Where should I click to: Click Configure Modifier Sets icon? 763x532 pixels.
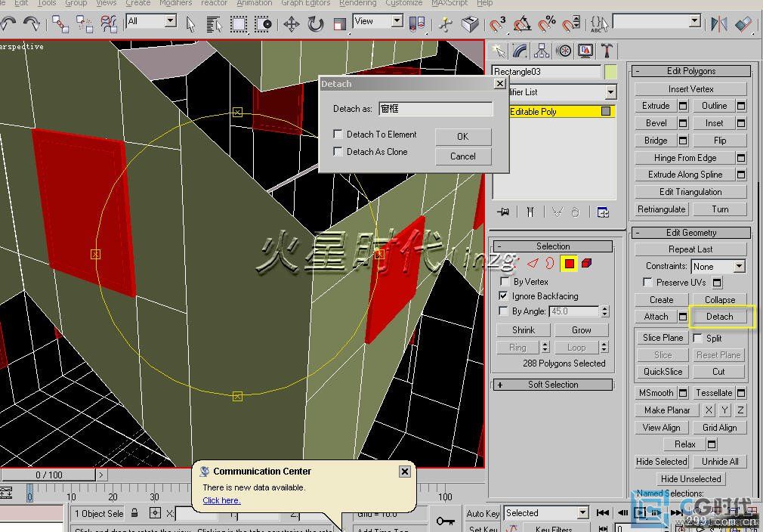[603, 212]
